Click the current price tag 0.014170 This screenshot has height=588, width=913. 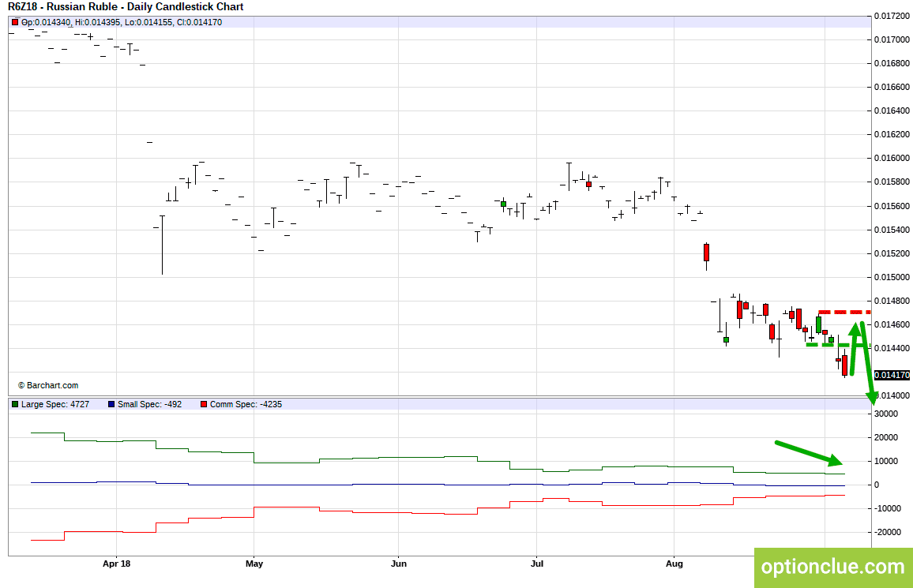pos(892,375)
